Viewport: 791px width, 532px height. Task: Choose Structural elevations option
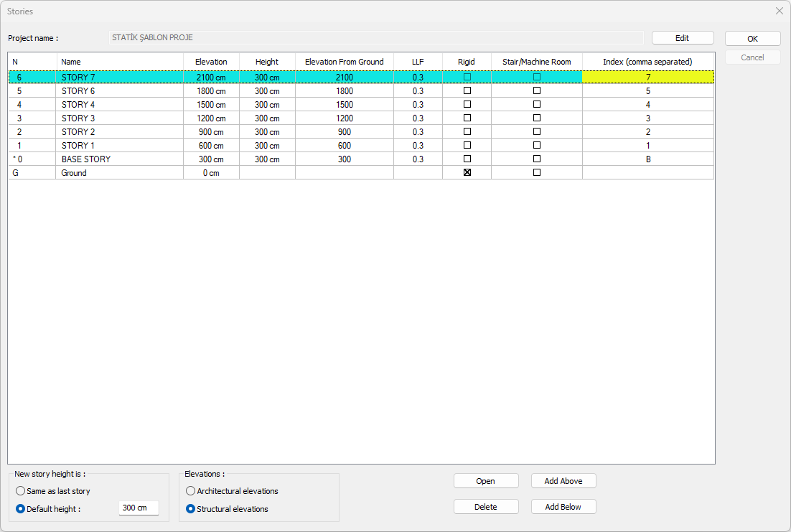pos(191,509)
